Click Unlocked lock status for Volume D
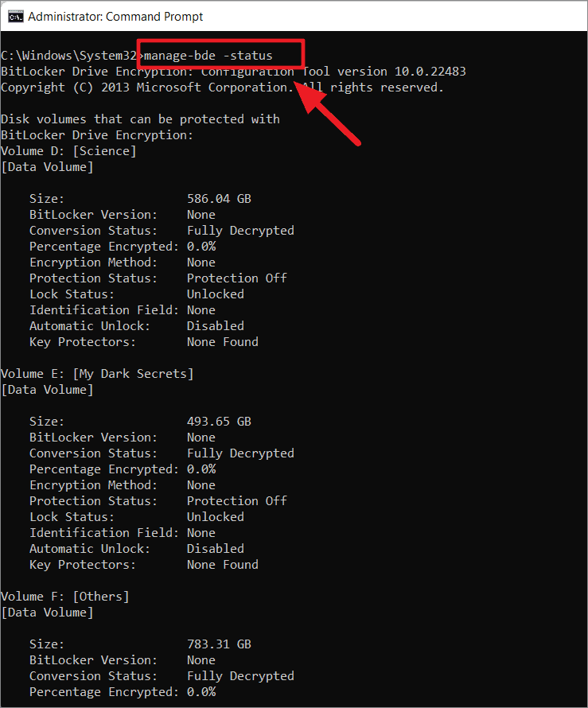The height and width of the screenshot is (708, 588). [216, 294]
